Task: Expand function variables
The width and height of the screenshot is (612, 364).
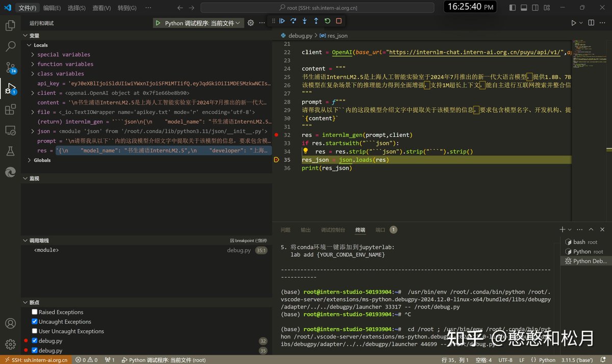Action: tap(33, 64)
